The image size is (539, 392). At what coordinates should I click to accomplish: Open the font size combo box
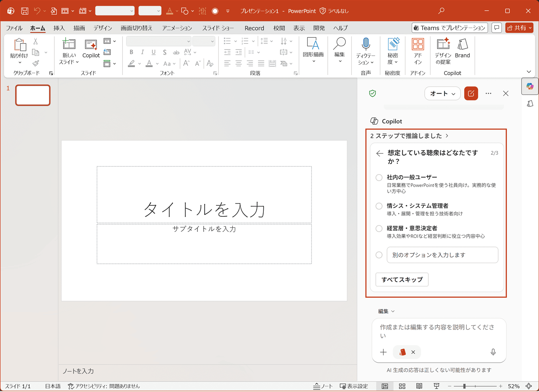204,41
